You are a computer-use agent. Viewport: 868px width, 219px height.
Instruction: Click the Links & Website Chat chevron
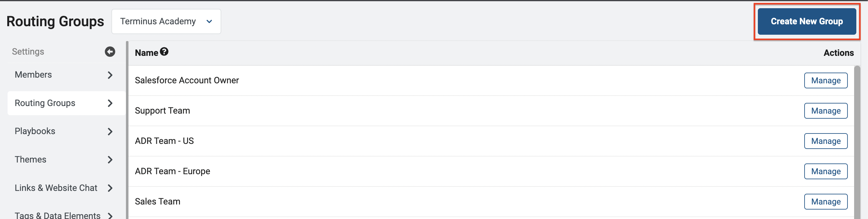[110, 188]
